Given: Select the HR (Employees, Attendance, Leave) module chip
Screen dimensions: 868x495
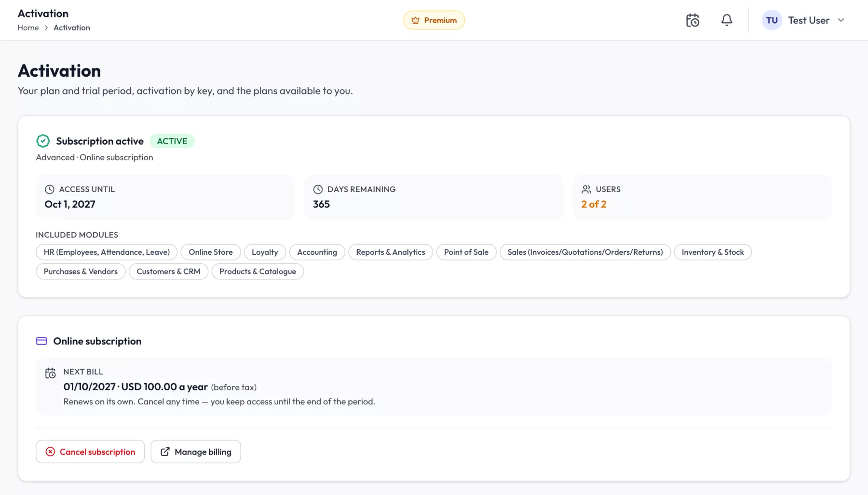Looking at the screenshot, I should point(107,252).
